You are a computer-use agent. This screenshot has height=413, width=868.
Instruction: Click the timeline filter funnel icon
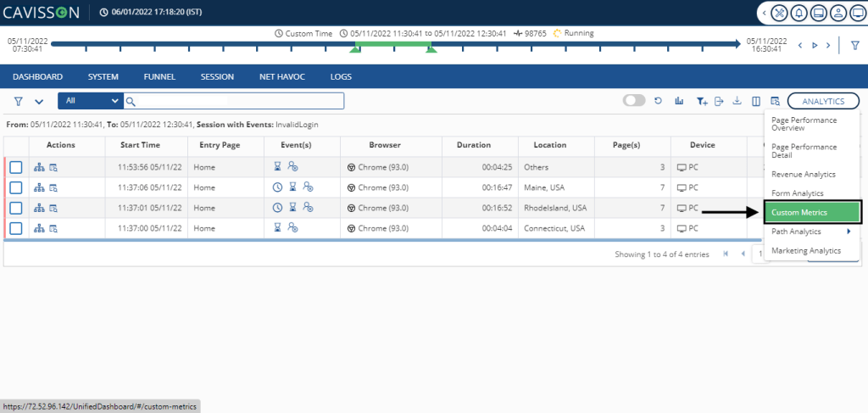[x=854, y=46]
